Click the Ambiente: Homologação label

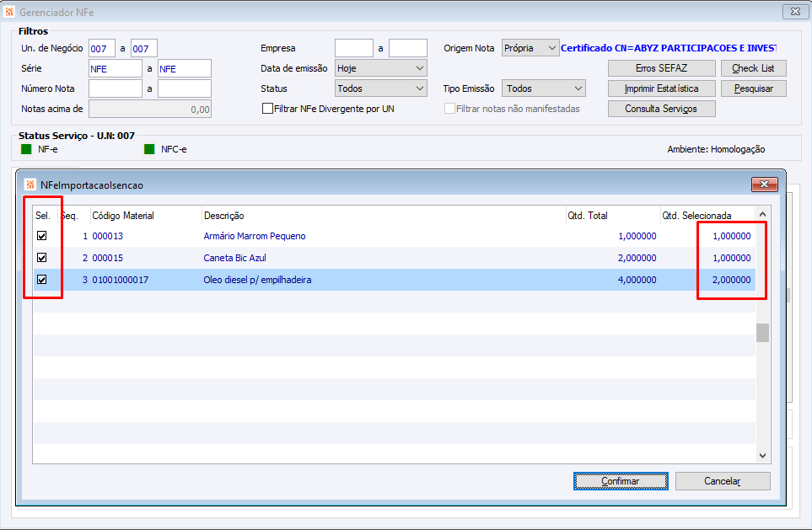click(716, 150)
